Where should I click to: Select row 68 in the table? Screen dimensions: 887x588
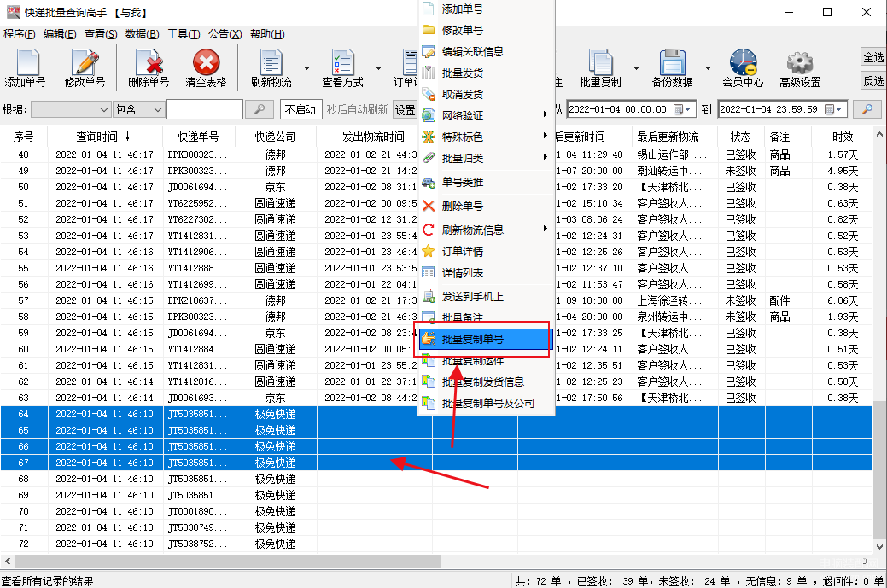436,479
